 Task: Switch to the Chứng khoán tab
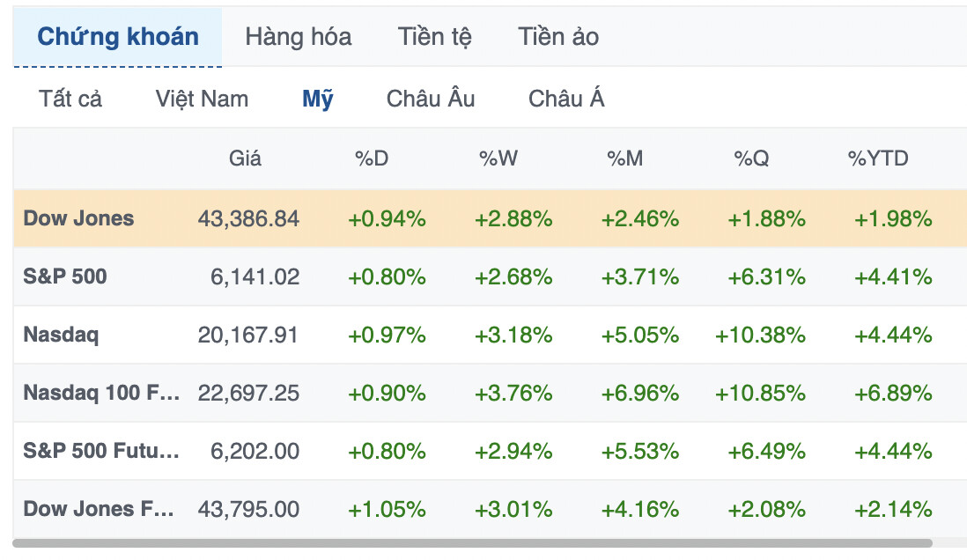click(118, 37)
